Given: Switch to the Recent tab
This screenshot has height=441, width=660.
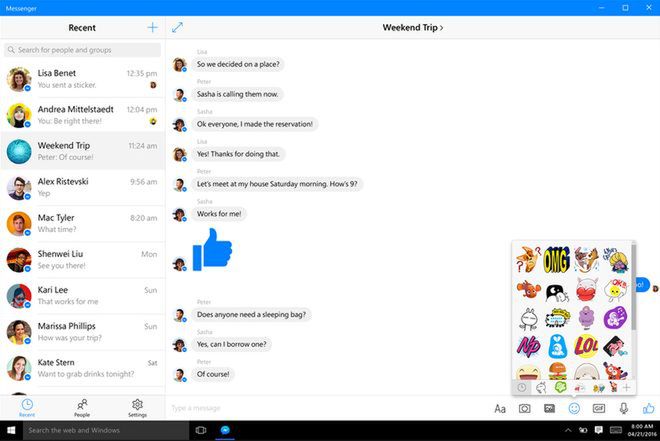Looking at the screenshot, I should pyautogui.click(x=27, y=408).
